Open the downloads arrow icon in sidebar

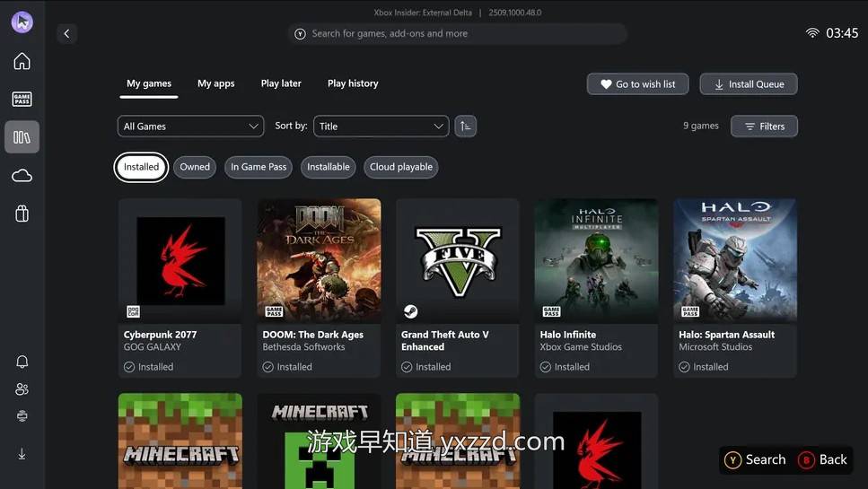pyautogui.click(x=22, y=454)
